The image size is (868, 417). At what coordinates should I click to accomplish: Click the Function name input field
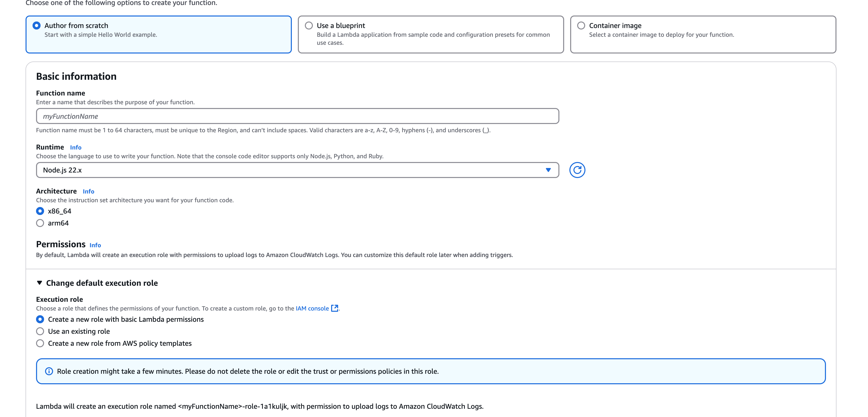(x=297, y=116)
